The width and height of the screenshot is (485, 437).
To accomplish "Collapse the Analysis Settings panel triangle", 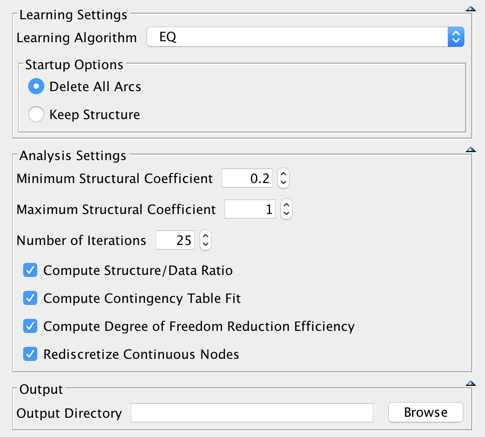I will 470,150.
